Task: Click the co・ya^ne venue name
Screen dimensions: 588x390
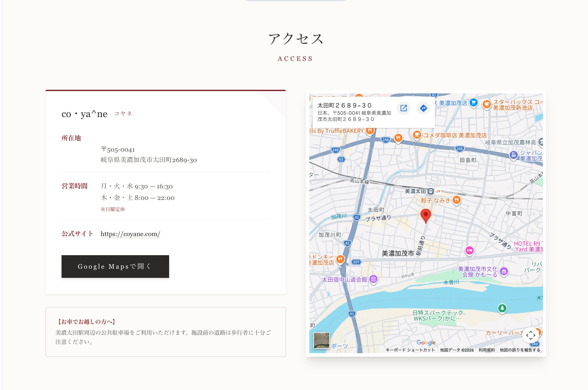Action: [x=85, y=114]
